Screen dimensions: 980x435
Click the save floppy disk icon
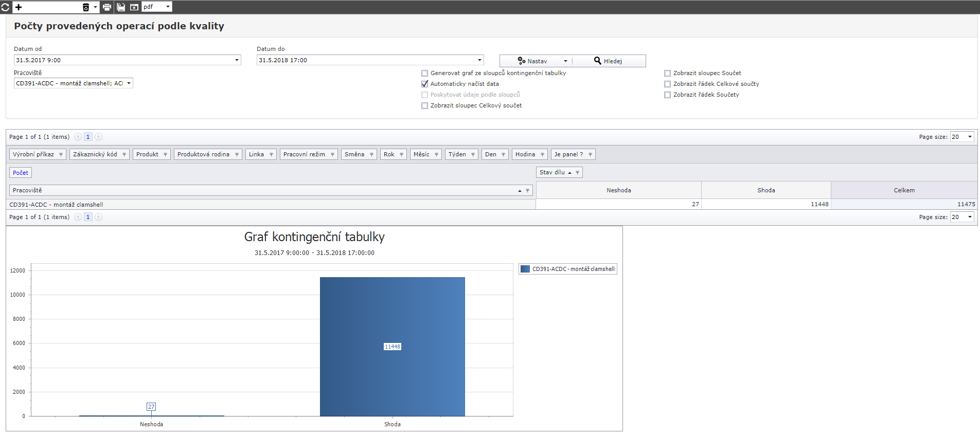tap(121, 7)
